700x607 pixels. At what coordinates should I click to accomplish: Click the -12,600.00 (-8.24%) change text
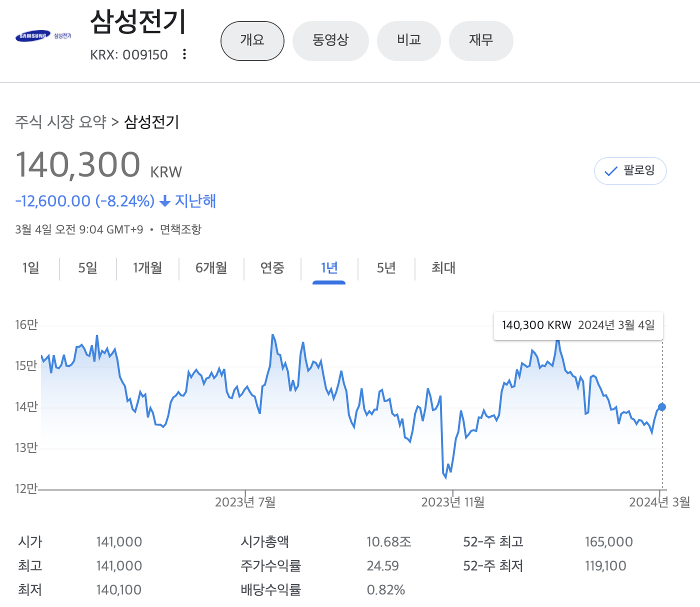coord(85,201)
